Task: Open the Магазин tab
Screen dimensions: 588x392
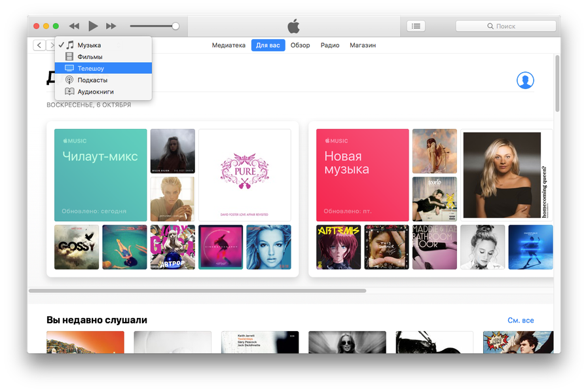Action: [363, 45]
